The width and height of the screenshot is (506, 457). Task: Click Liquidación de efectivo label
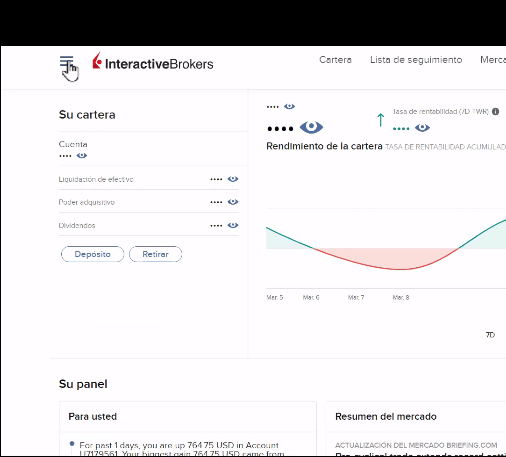click(96, 179)
